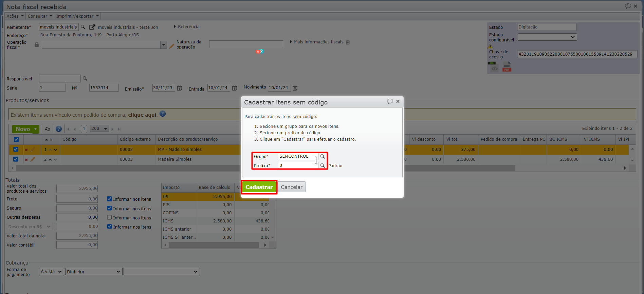
Task: Open the Prefixo lookup magnifier
Action: pos(323,165)
